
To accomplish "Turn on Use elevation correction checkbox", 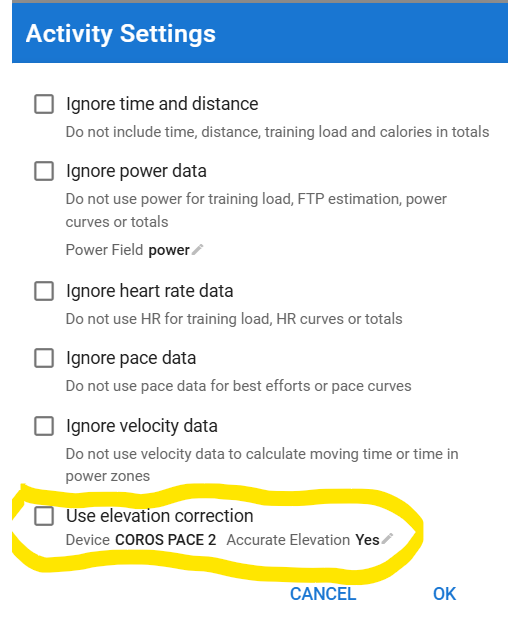I will 44,516.
